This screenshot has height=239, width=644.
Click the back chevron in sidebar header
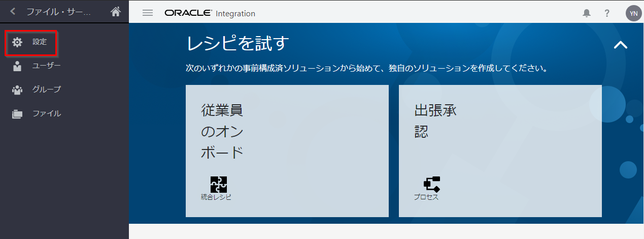(x=13, y=11)
